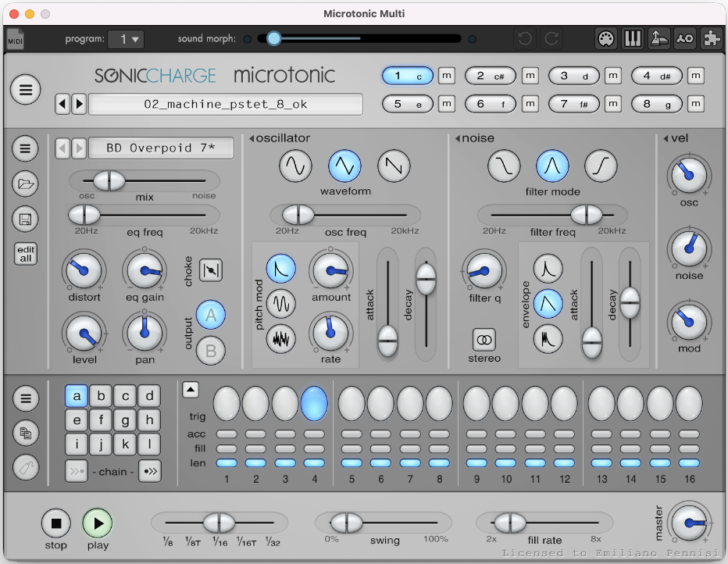The image size is (728, 564).
Task: Open the piano keyboard icon
Action: pos(633,38)
